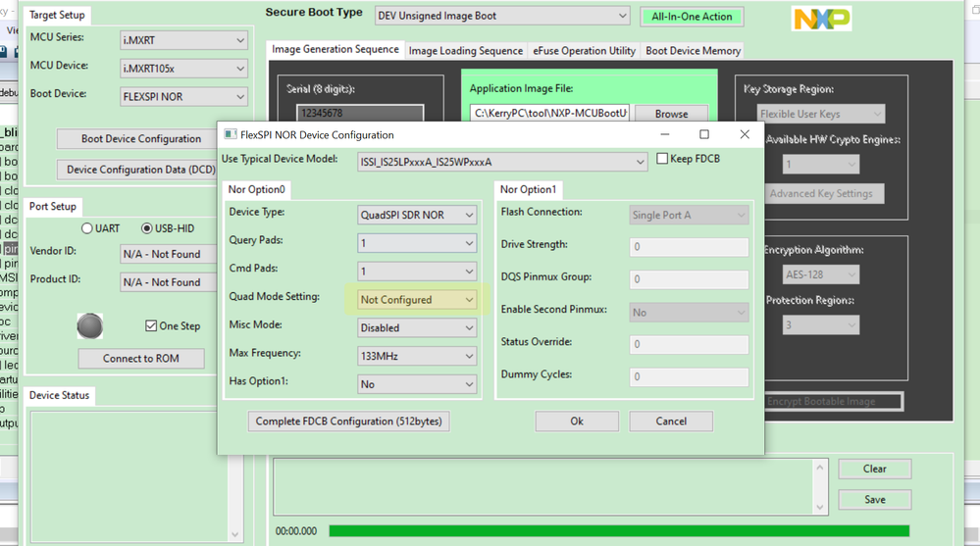Screen dimensions: 980x546
Task: Click the FlexSPI NOR dialog title icon
Action: [230, 134]
